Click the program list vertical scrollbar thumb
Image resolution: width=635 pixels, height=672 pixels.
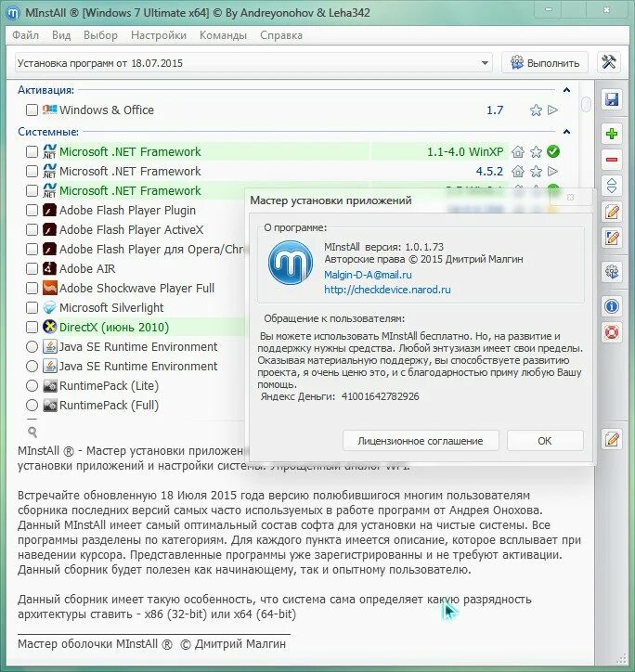[x=586, y=104]
